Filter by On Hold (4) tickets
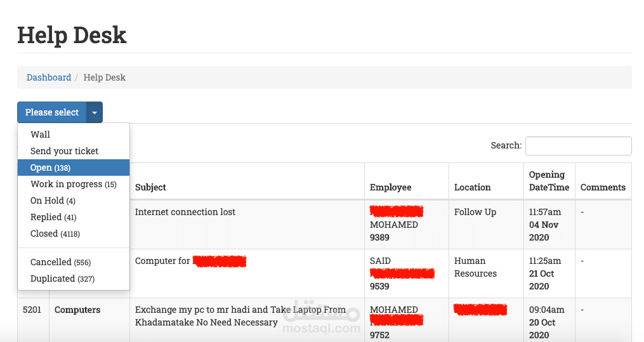 [53, 201]
